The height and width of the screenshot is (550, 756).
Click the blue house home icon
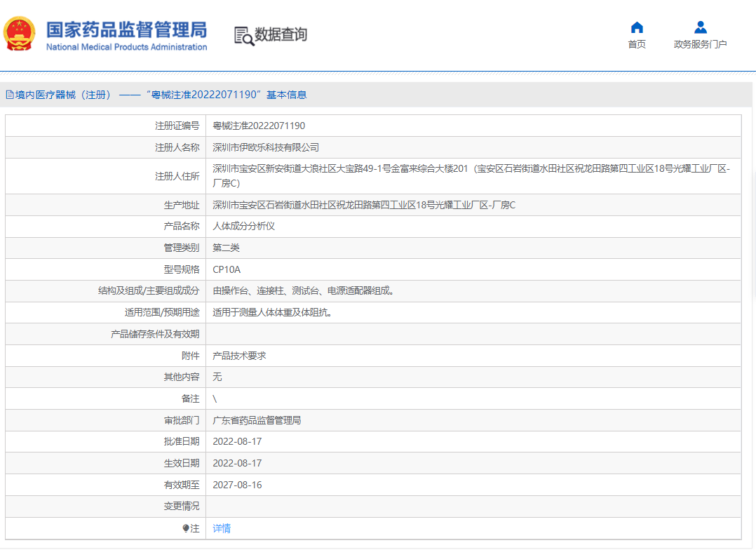[636, 27]
